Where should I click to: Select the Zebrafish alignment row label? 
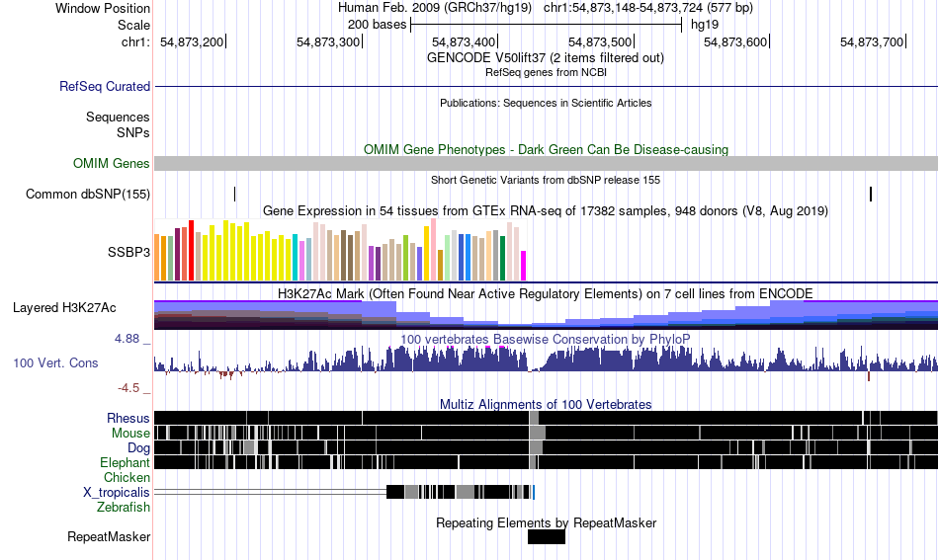[x=124, y=507]
